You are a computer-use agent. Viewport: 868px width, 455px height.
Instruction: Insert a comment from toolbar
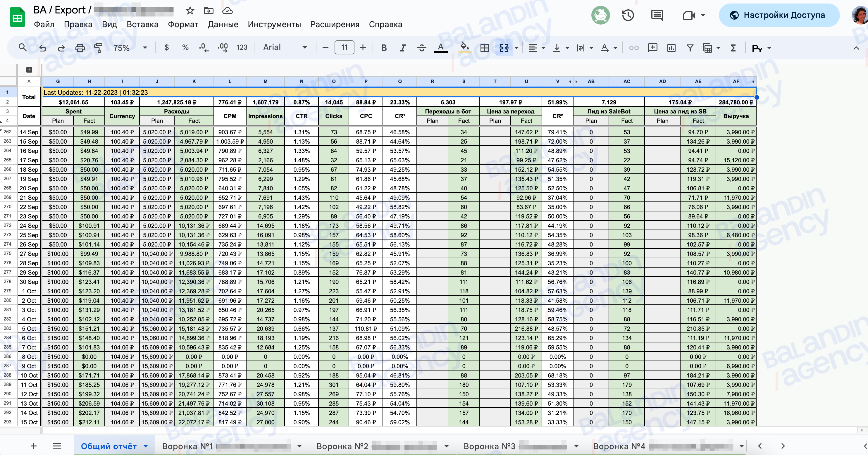[x=652, y=48]
